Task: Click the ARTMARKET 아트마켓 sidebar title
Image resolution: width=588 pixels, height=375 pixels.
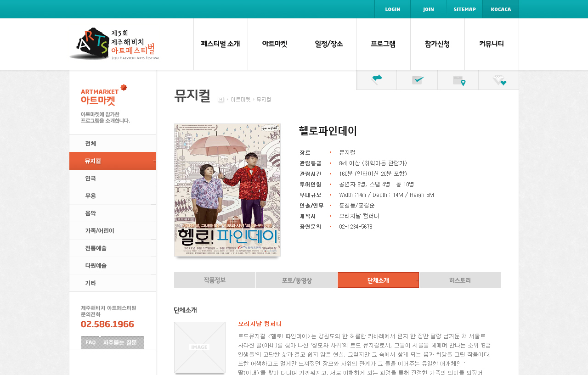Action: point(104,95)
